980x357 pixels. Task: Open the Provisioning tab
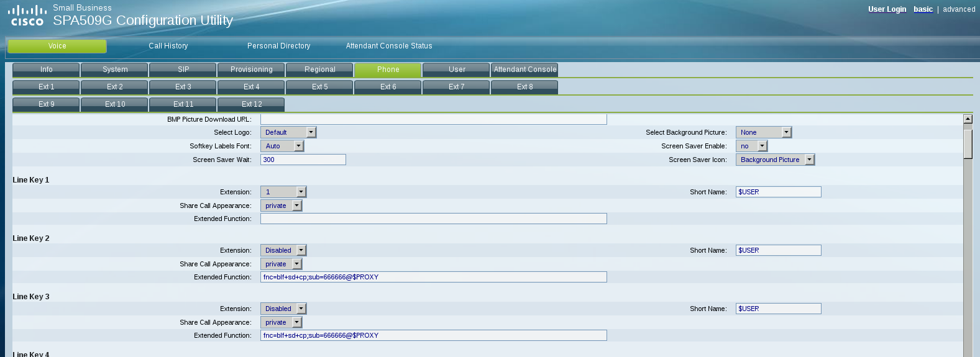251,70
